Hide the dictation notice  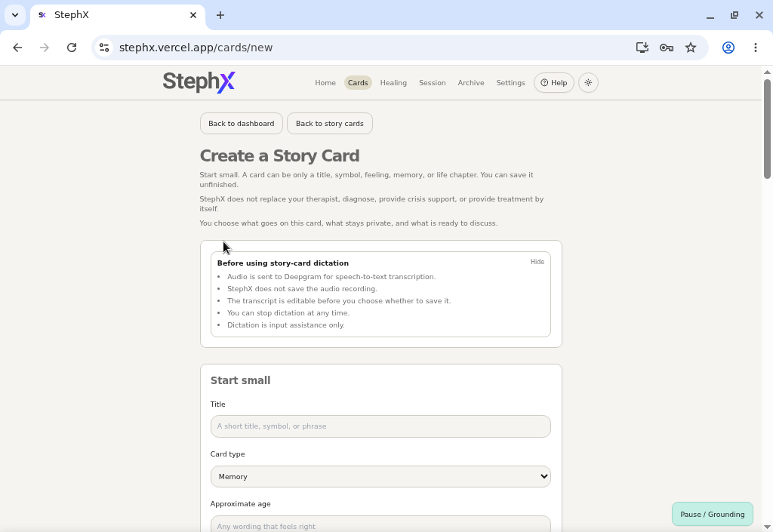[x=537, y=262]
